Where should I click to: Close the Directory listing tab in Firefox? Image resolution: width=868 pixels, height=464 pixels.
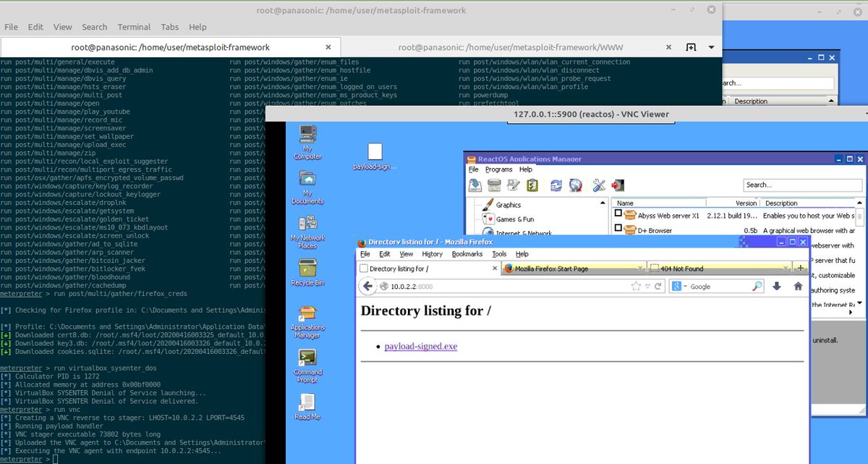pyautogui.click(x=494, y=269)
